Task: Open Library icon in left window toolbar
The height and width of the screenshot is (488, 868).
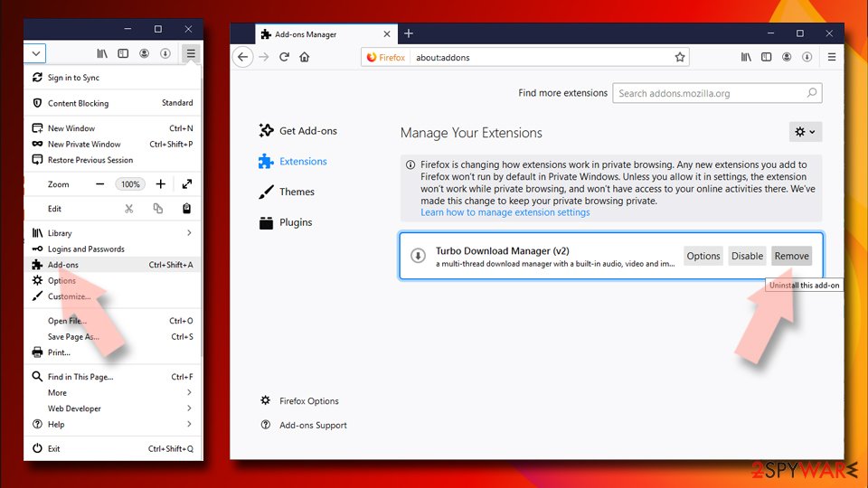Action: point(102,53)
